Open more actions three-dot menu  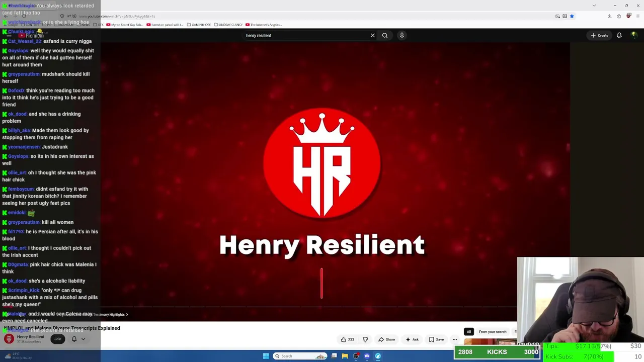click(455, 339)
